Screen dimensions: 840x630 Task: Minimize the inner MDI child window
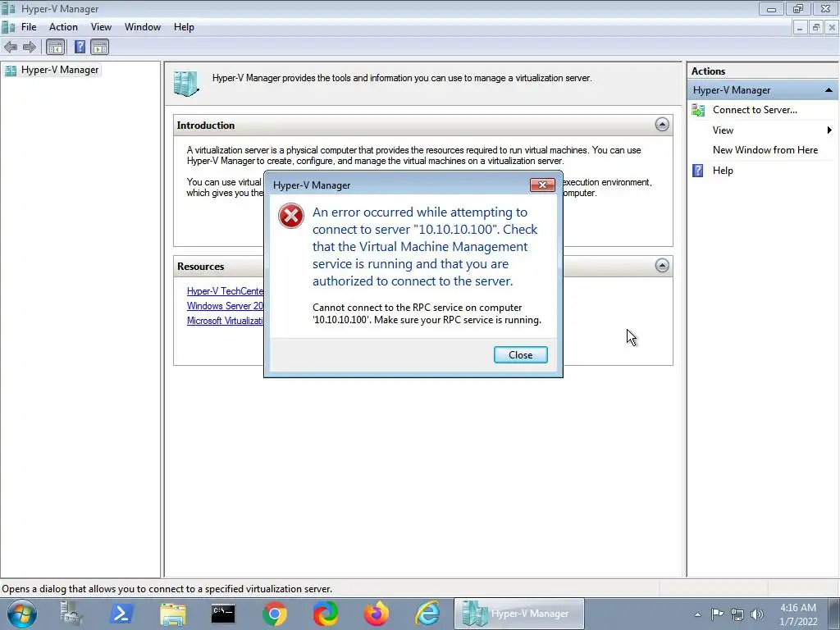799,27
